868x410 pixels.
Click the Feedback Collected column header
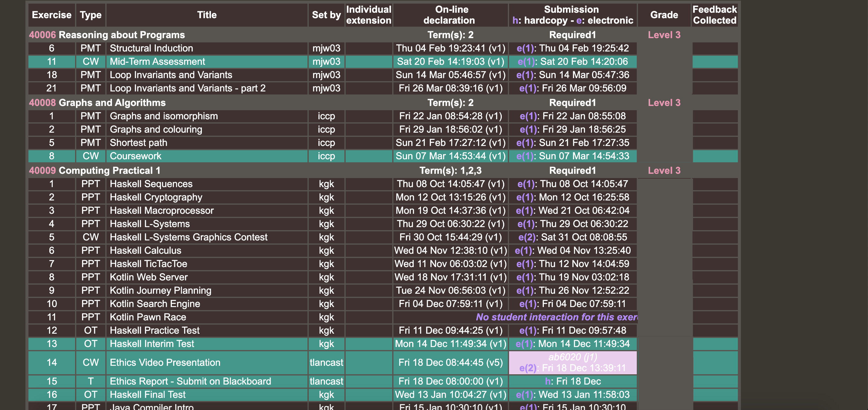pyautogui.click(x=714, y=15)
